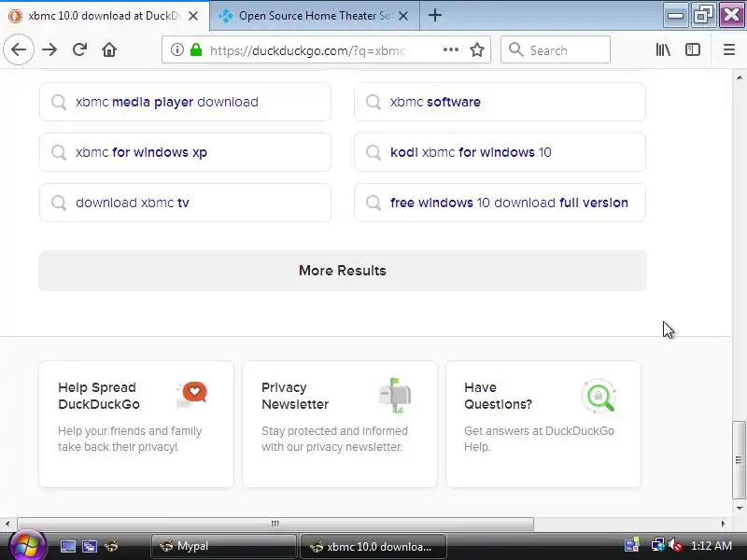Go back with the browser back arrow
Viewport: 747px width, 560px height.
click(x=19, y=49)
